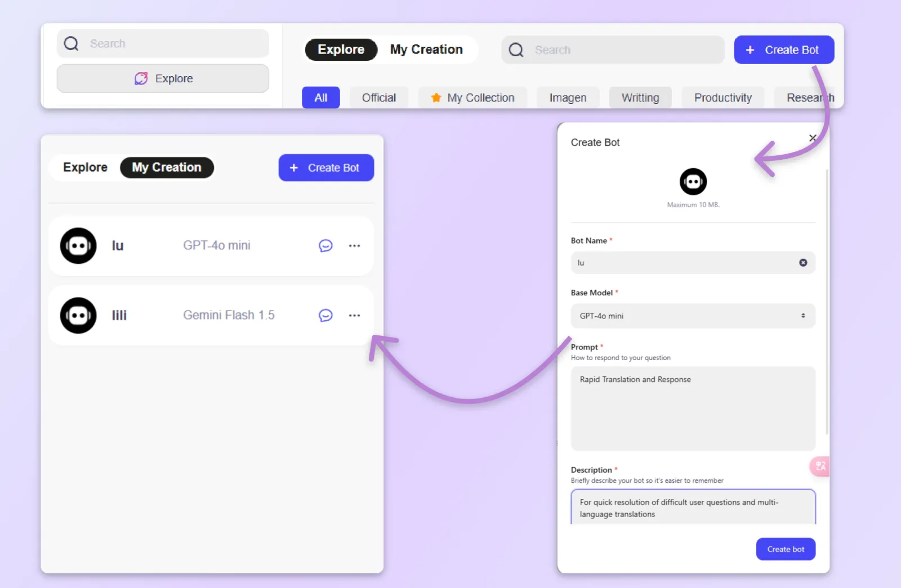901x588 pixels.
Task: Select the Official category filter
Action: pos(379,97)
